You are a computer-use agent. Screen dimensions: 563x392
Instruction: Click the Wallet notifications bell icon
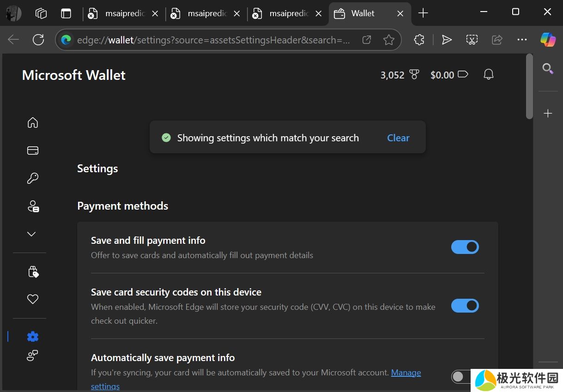click(488, 75)
